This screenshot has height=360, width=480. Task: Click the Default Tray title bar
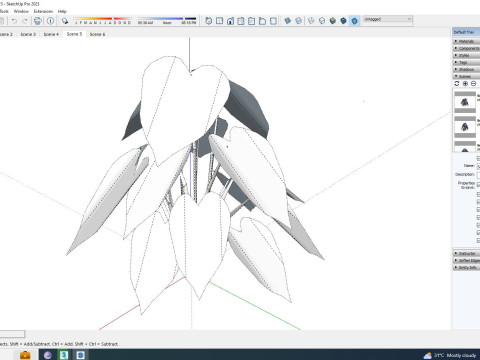(466, 32)
